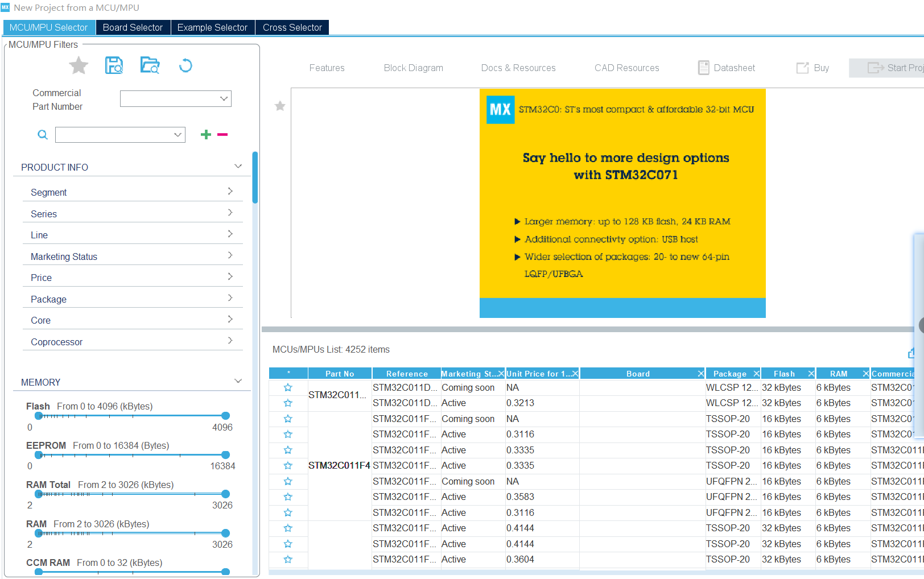Close the Unit Price column
The height and width of the screenshot is (579, 924).
click(575, 374)
